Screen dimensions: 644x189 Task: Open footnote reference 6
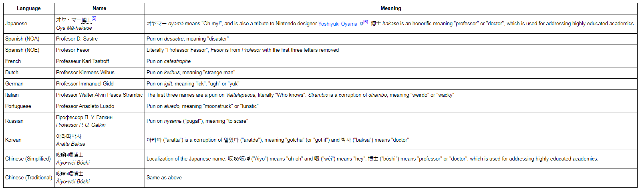point(366,22)
